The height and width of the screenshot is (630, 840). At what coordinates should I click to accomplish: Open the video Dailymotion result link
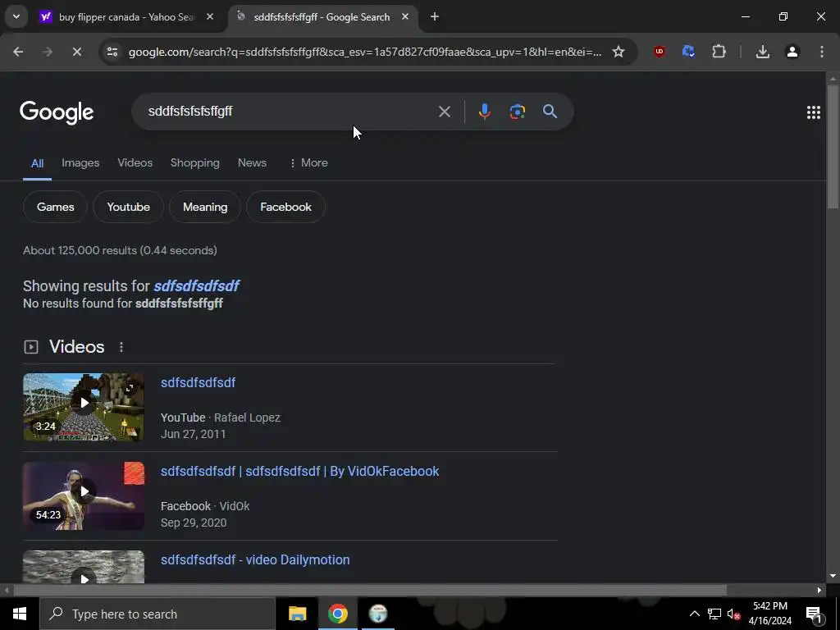pyautogui.click(x=255, y=559)
